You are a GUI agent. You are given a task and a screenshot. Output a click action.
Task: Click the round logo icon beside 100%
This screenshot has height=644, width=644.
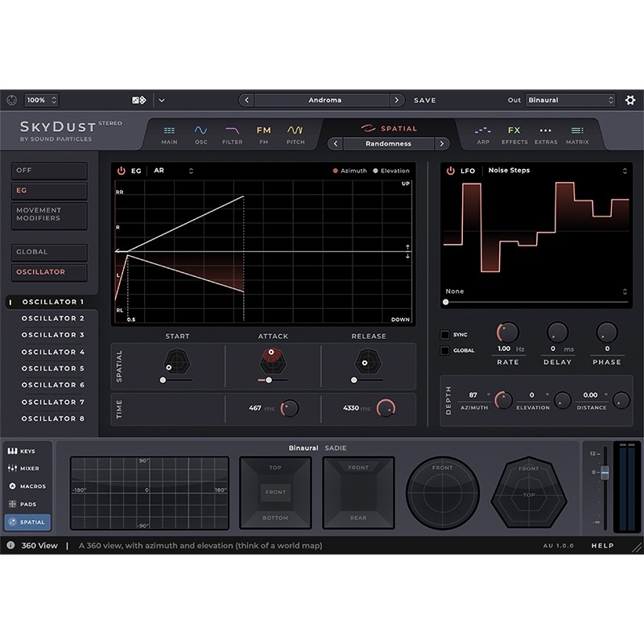coord(11,100)
